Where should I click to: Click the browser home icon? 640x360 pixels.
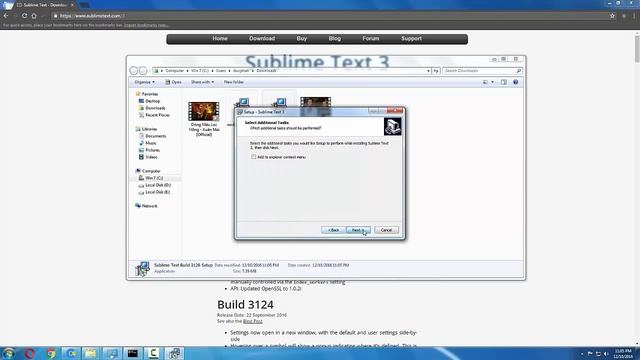point(34,16)
